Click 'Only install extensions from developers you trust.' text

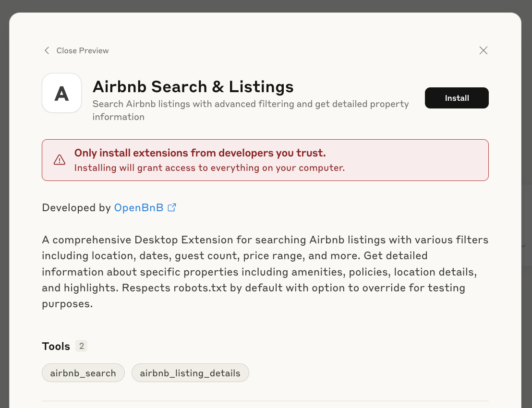200,153
